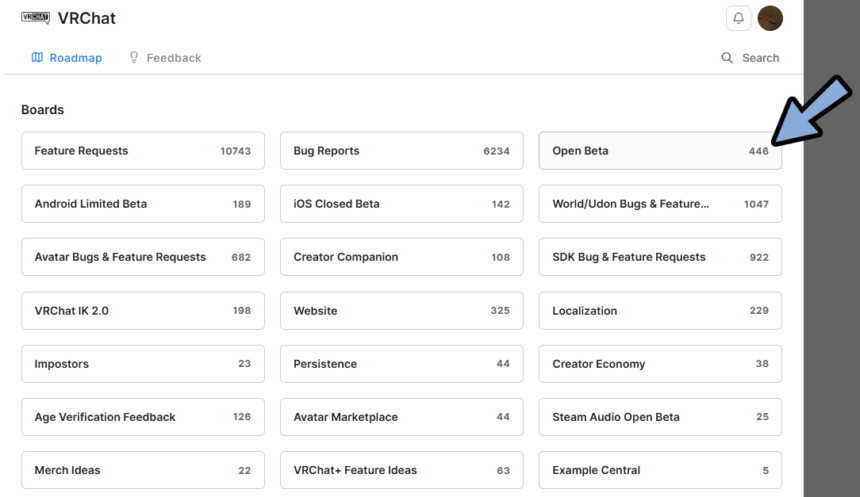
Task: Open the Localization board
Action: pyautogui.click(x=660, y=310)
